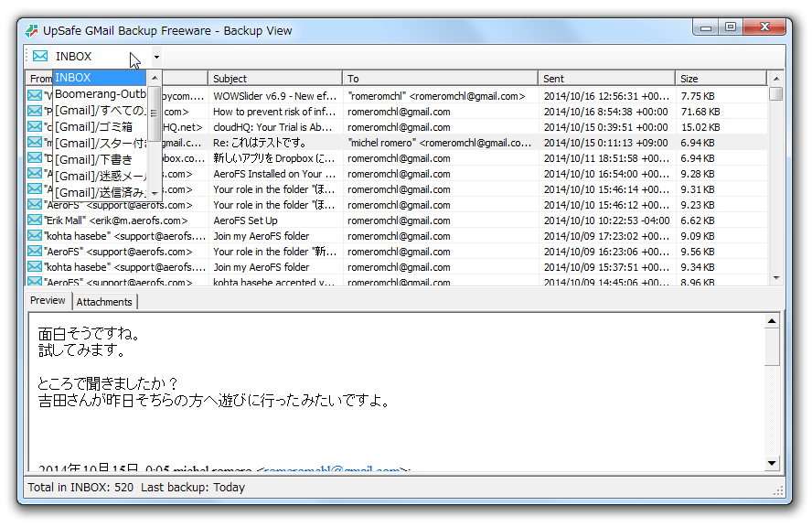Screen dimensions: 812x527
Task: Close the Backup View window
Action: coord(764,27)
